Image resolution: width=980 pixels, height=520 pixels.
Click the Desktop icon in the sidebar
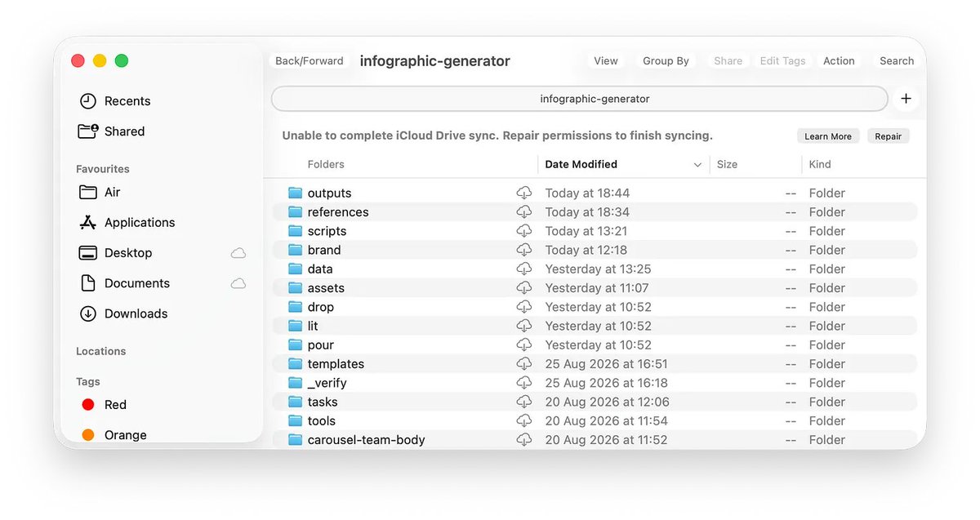[87, 253]
